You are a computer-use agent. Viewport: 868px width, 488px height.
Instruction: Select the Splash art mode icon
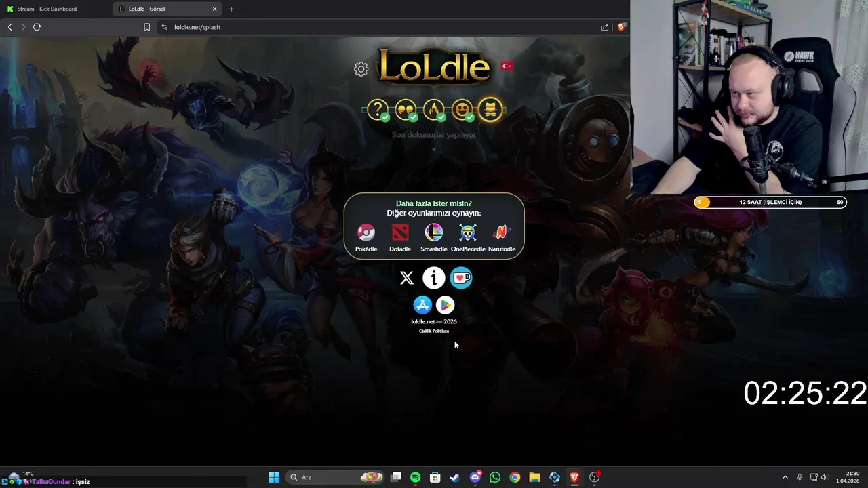(x=490, y=109)
